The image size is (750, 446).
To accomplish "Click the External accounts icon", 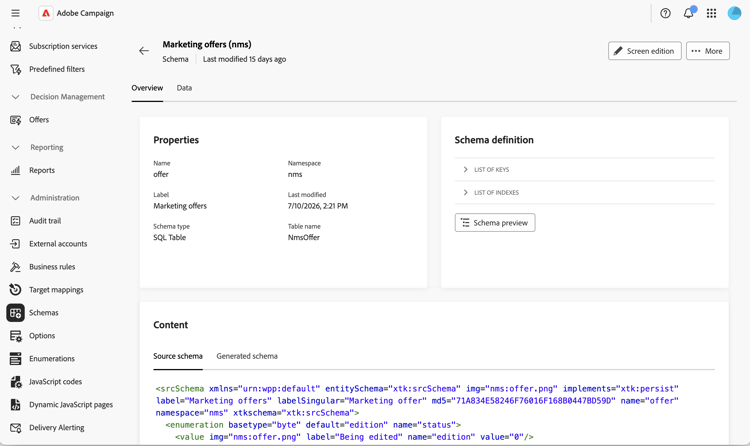I will (x=15, y=244).
